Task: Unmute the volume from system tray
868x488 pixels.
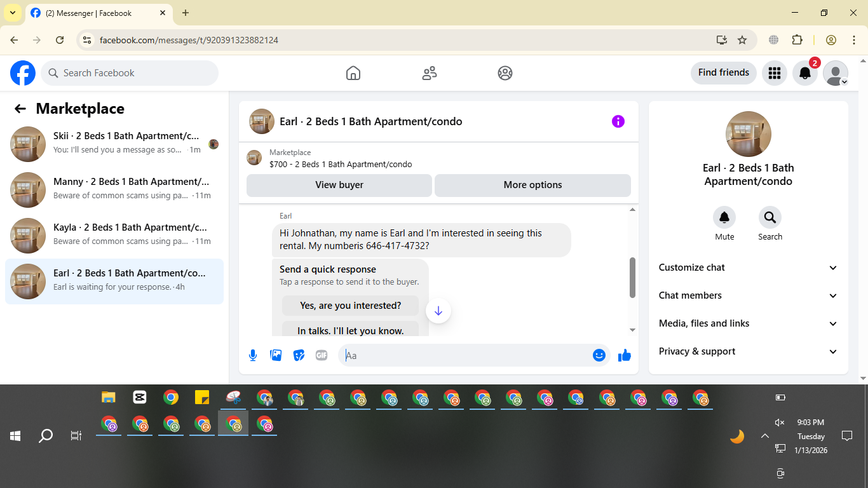Action: (780, 423)
